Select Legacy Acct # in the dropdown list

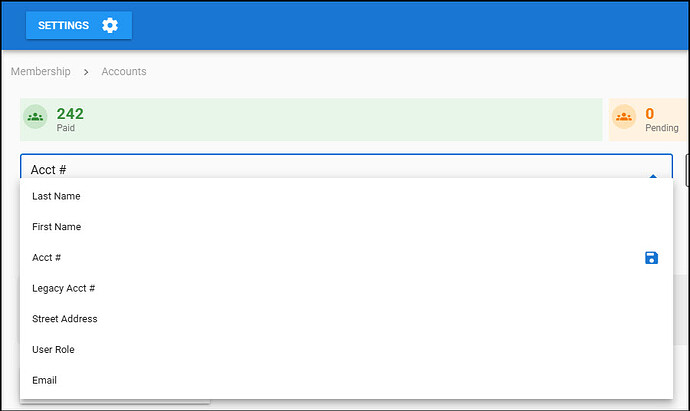point(63,288)
